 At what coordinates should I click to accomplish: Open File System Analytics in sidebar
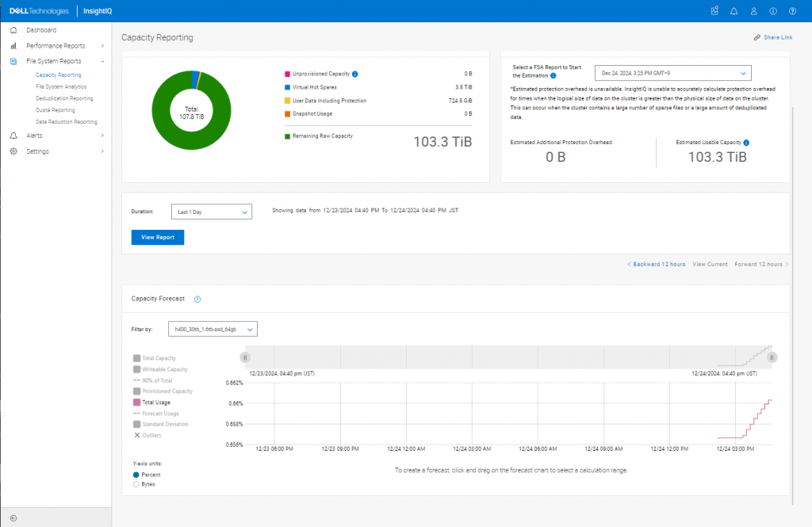click(61, 86)
